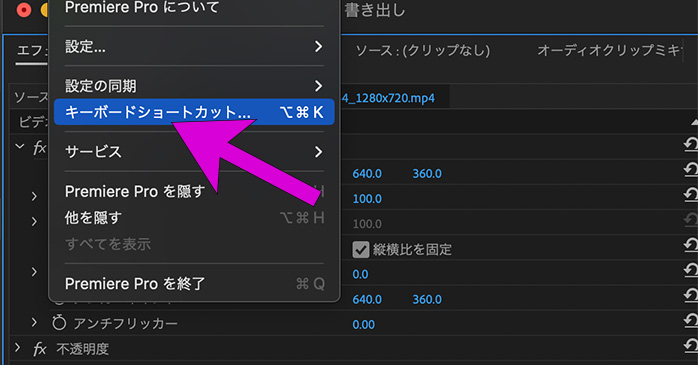This screenshot has width=698, height=365.
Task: Open the キーボードショートカット... menu item
Action: click(194, 112)
